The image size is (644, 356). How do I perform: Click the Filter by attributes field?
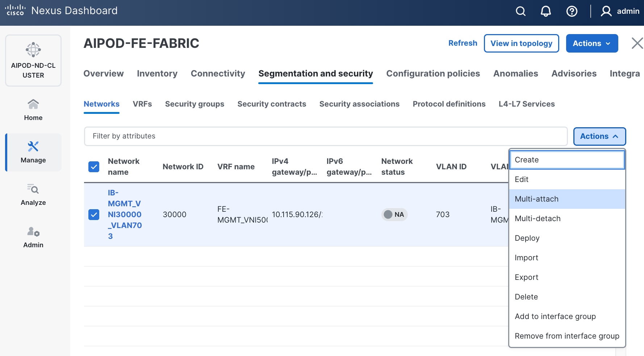[325, 136]
